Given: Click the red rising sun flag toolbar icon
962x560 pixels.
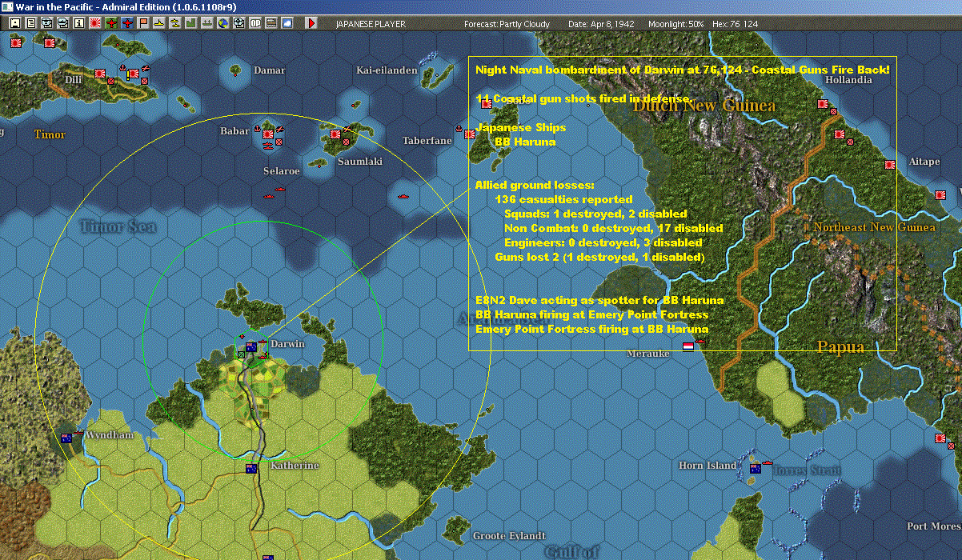Looking at the screenshot, I should pyautogui.click(x=95, y=23).
